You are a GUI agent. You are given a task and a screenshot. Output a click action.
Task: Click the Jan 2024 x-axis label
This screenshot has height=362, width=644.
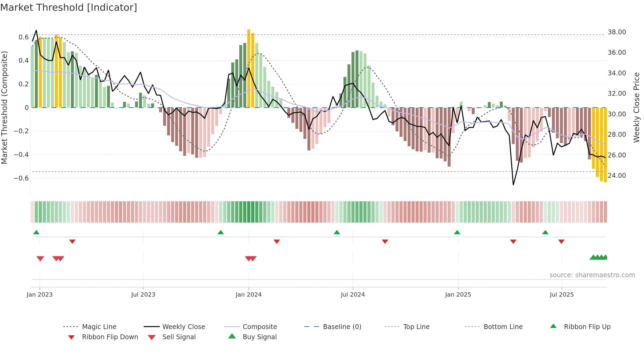[x=248, y=294]
